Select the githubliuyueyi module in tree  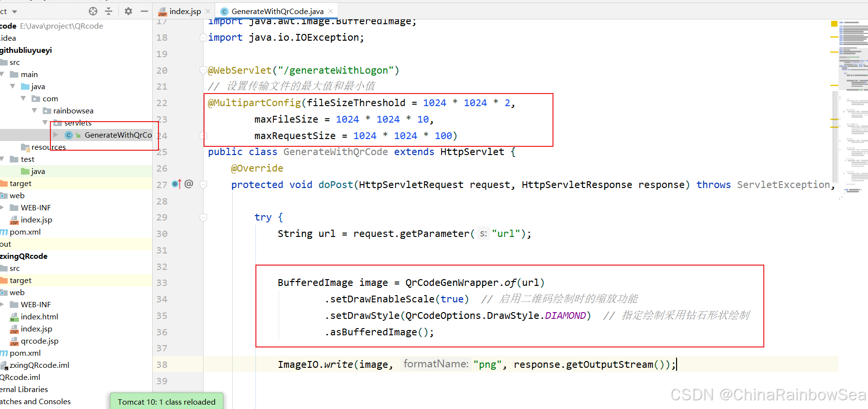coord(26,50)
